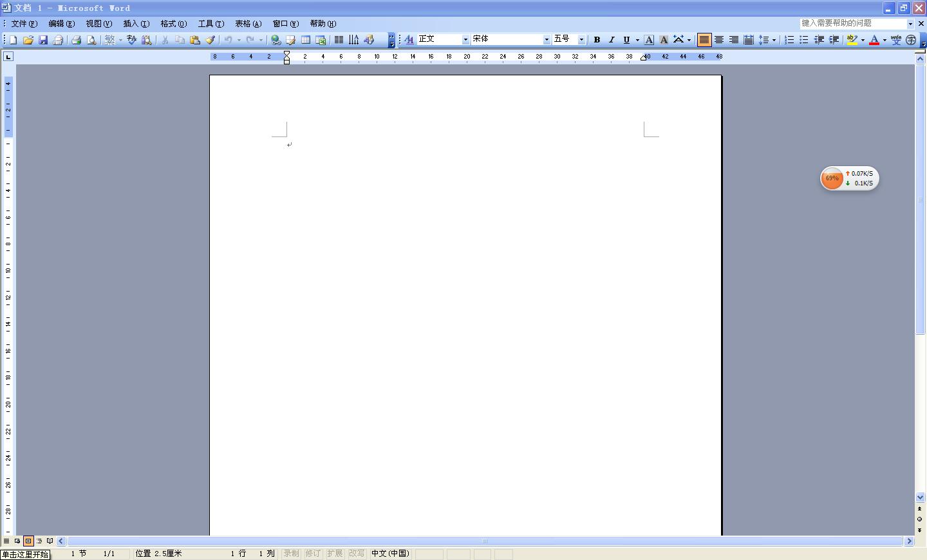Viewport: 927px width, 560px height.
Task: Expand Standard toolbar options chevron
Action: 391,40
